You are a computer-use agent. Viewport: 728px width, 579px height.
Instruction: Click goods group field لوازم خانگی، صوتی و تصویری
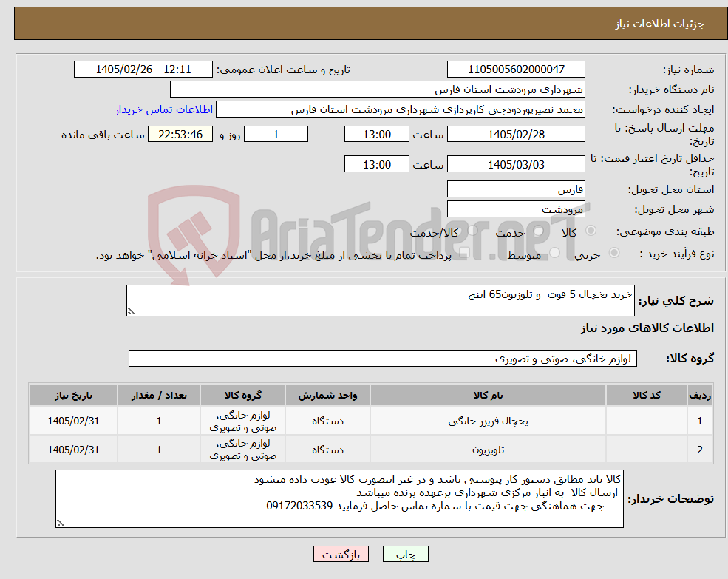point(383,359)
